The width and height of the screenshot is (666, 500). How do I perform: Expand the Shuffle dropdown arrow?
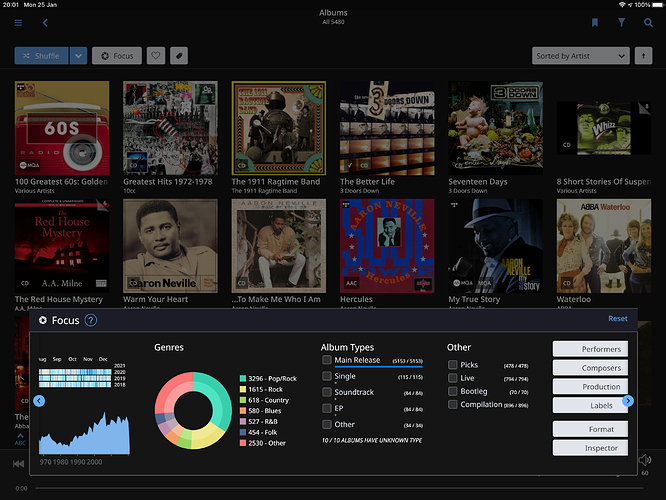[79, 56]
